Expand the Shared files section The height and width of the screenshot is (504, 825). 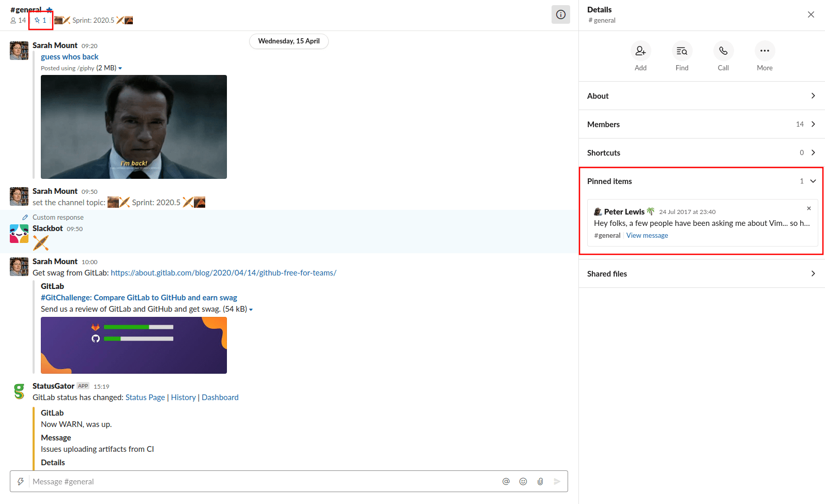coord(701,273)
